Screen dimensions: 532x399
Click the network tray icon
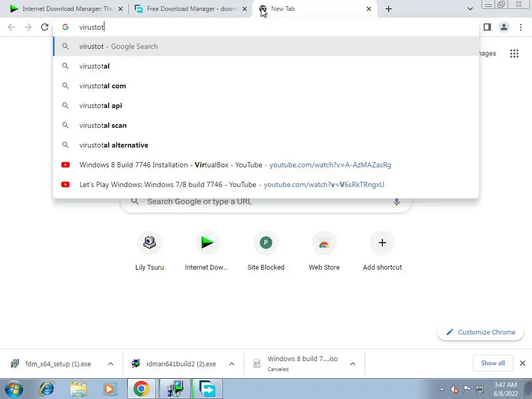[480, 389]
